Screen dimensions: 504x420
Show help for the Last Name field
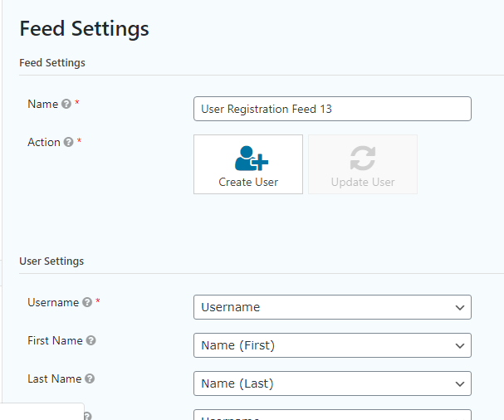90,378
